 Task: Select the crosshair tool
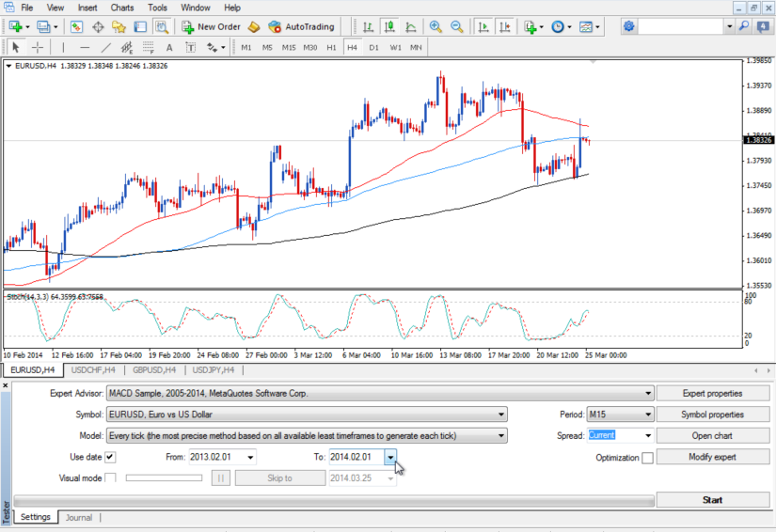(x=38, y=47)
